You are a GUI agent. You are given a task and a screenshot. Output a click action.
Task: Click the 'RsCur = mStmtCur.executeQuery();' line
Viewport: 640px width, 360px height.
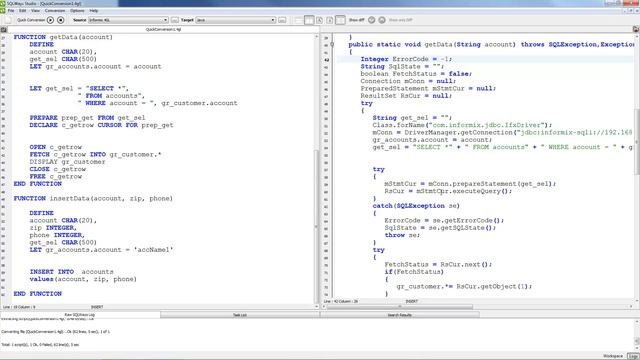coord(448,191)
